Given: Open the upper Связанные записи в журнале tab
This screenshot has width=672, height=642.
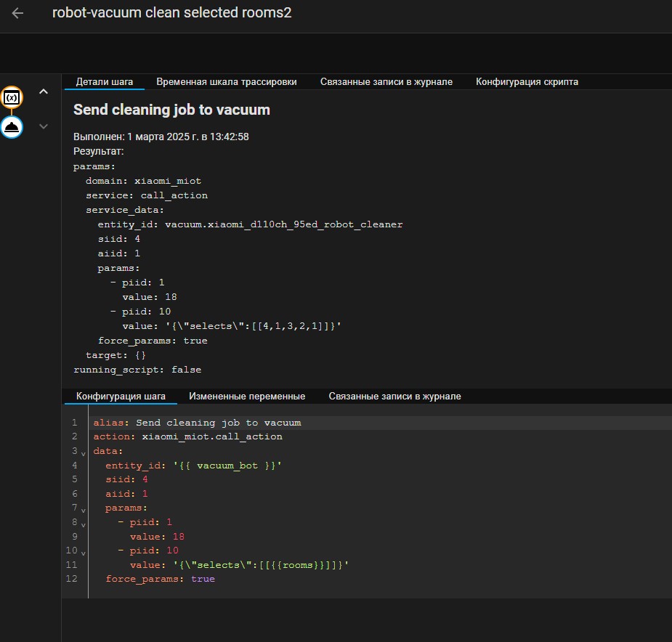Looking at the screenshot, I should [x=386, y=81].
